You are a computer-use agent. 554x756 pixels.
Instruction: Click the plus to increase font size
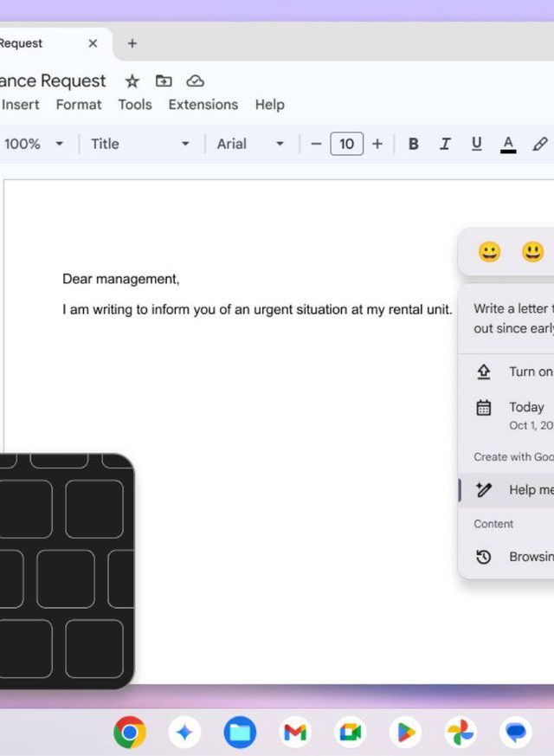click(377, 144)
